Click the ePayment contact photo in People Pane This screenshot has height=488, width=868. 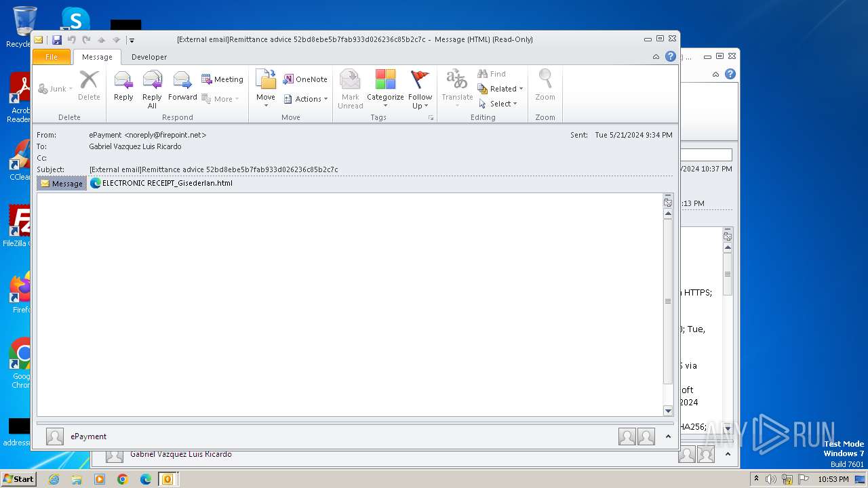click(x=55, y=436)
